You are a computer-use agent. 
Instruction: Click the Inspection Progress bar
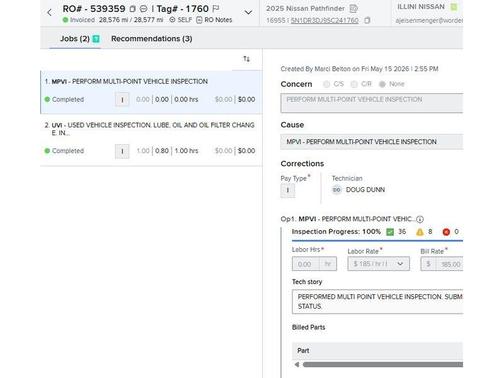click(x=377, y=240)
